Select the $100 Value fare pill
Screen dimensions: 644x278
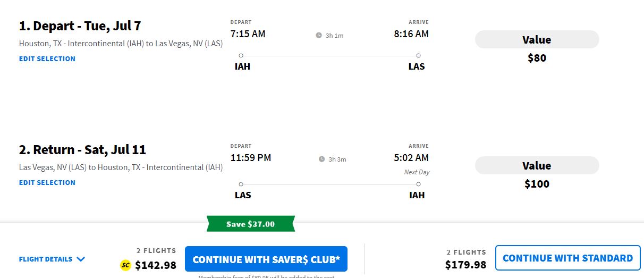[x=537, y=166]
